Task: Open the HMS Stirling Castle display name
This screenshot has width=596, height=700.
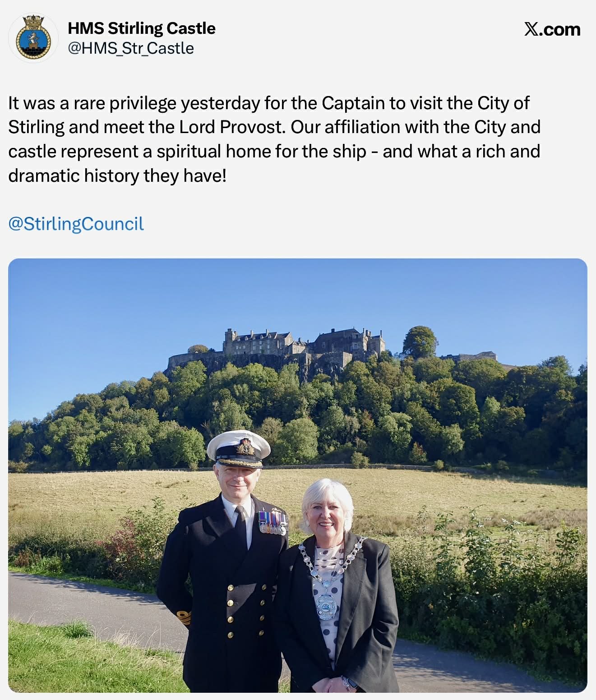Action: coord(141,28)
